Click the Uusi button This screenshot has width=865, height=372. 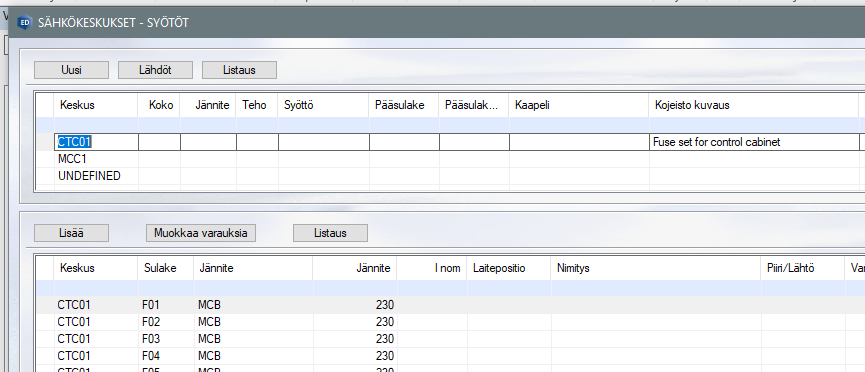(x=71, y=70)
